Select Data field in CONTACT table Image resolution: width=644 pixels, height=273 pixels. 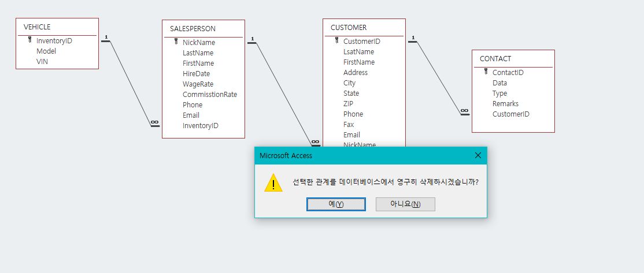499,83
